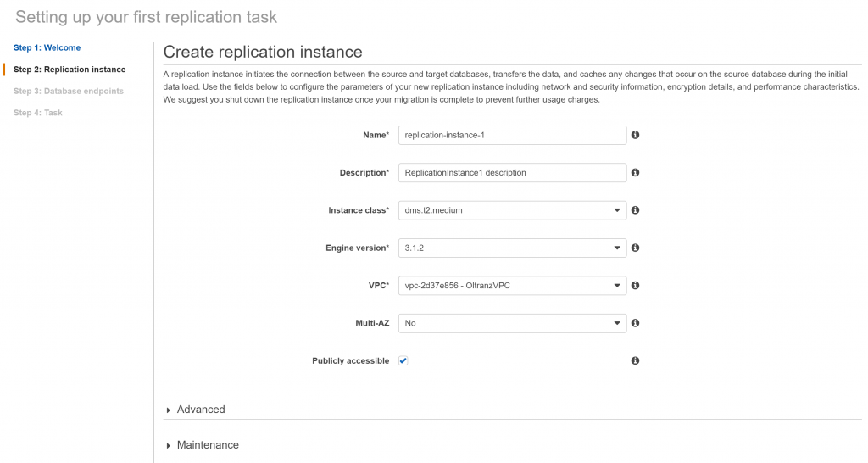Select Step 4: Task

37,113
